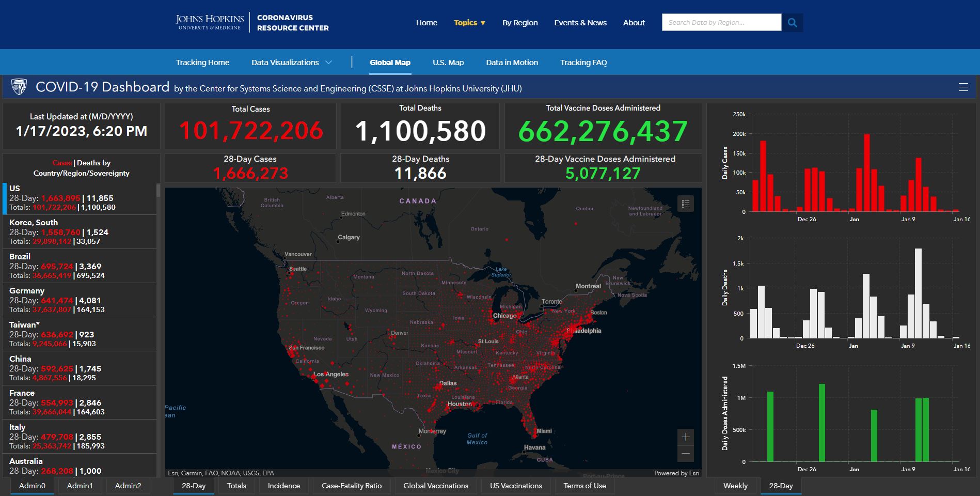
Task: Open the About page
Action: [x=634, y=23]
